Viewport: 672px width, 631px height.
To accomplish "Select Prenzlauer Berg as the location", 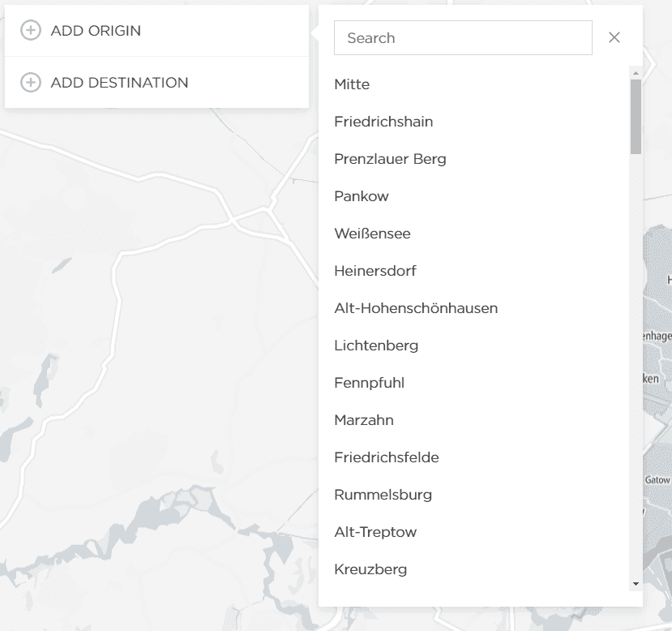I will [390, 159].
